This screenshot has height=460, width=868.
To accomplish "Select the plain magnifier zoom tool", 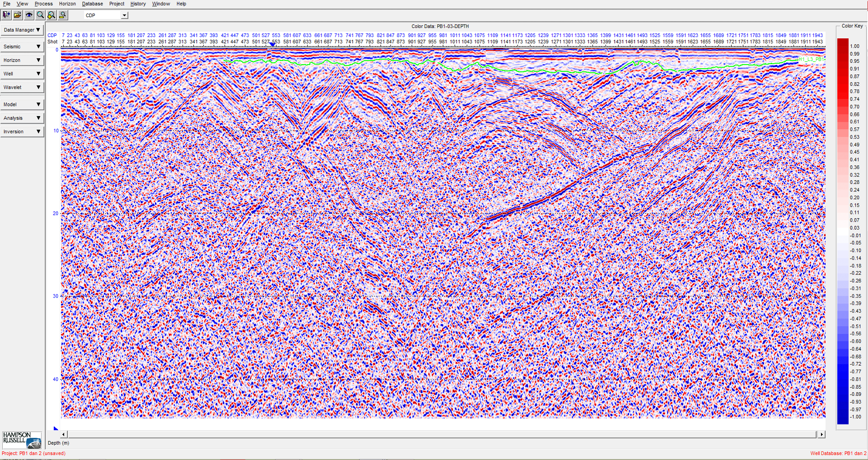I will click(x=40, y=15).
